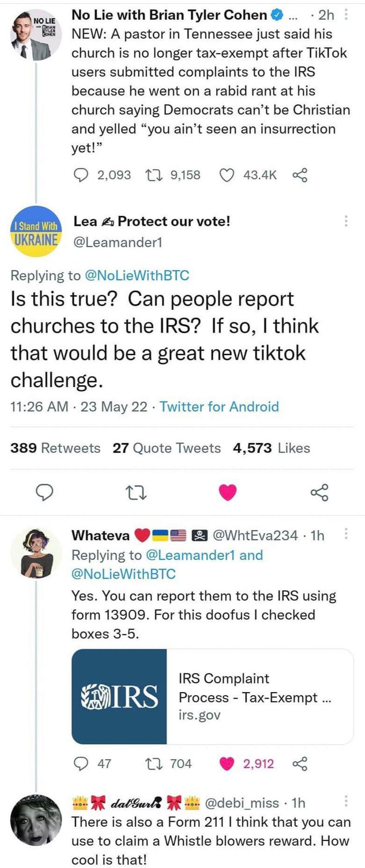Click the reply icon on Brian Tyler Cohen's tweet
Image resolution: width=365 pixels, height=868 pixels.
tap(82, 175)
